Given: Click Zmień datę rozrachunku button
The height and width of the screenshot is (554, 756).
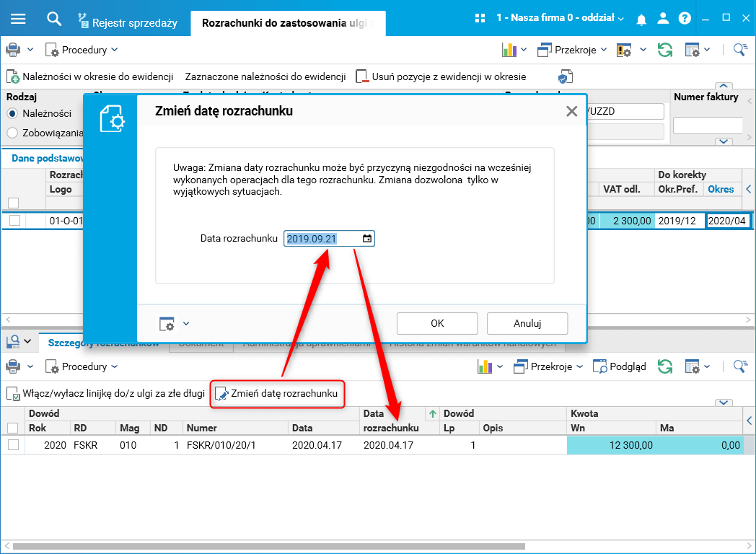Looking at the screenshot, I should pos(277,394).
